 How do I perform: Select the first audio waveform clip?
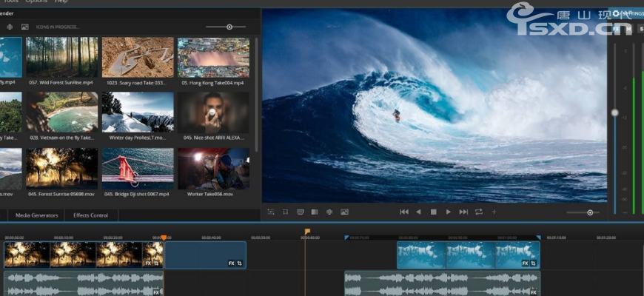[84, 283]
